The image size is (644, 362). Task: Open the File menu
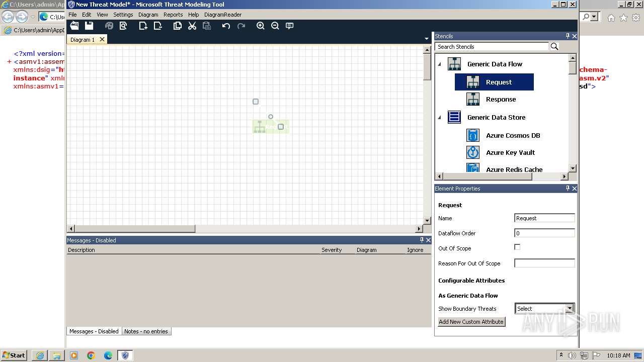pyautogui.click(x=72, y=15)
